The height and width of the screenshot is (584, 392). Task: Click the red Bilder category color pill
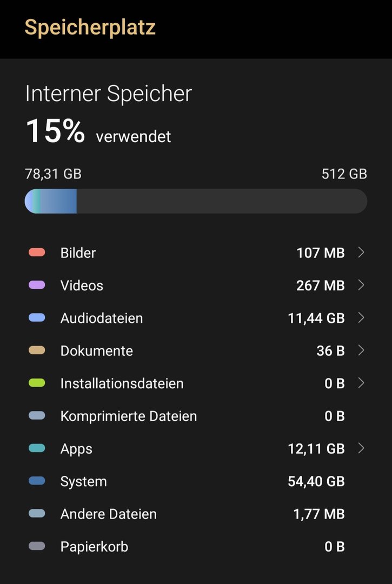click(x=37, y=253)
